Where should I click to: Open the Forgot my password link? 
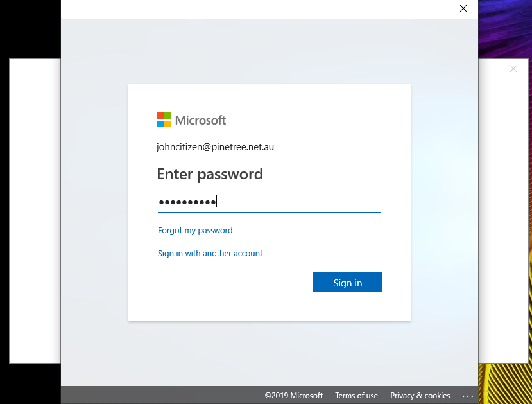pyautogui.click(x=195, y=231)
